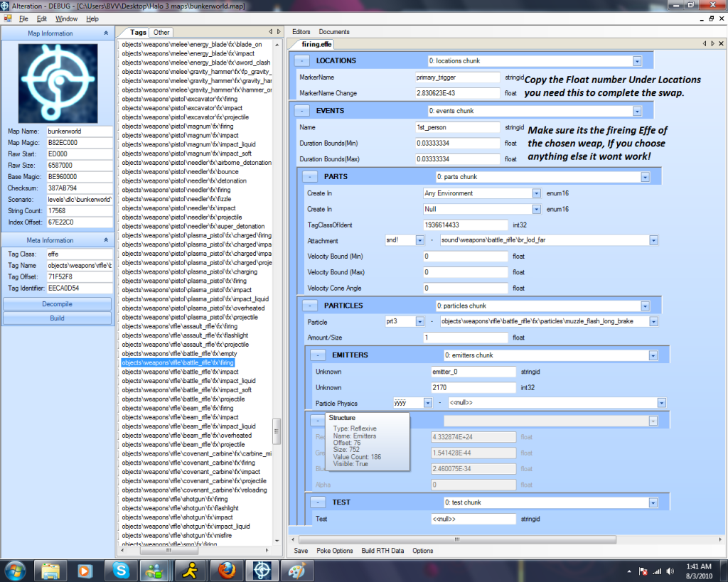Click the MarkerName primary_trigger field
Image resolution: width=728 pixels, height=582 pixels.
[457, 77]
